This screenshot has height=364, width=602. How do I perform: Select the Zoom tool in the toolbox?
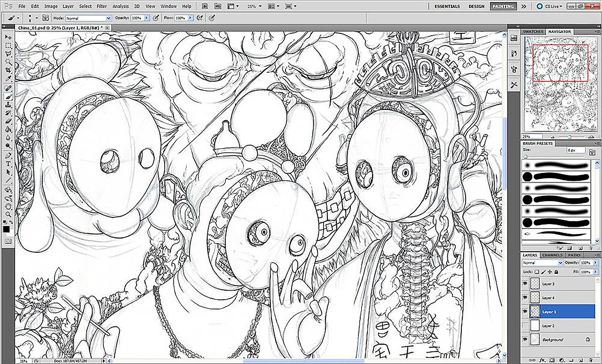(x=8, y=215)
